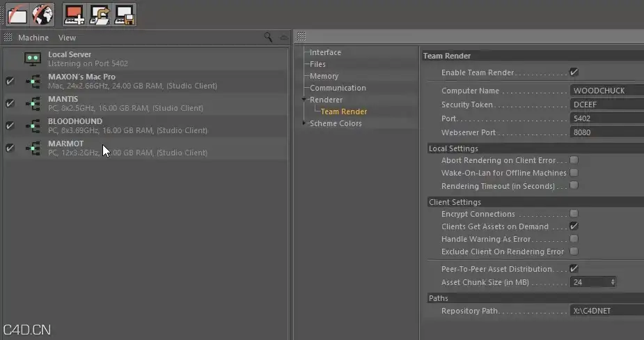Select the Local Server row

click(x=146, y=59)
